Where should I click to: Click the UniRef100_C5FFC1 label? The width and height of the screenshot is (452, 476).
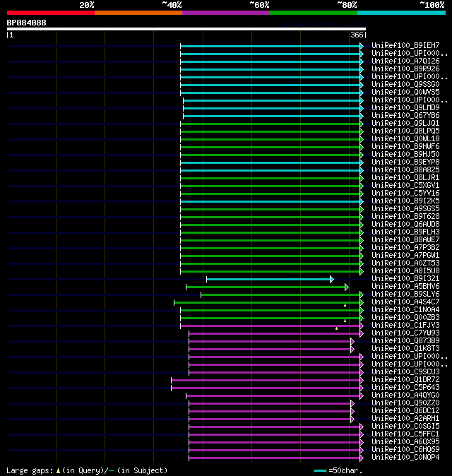coord(405,434)
